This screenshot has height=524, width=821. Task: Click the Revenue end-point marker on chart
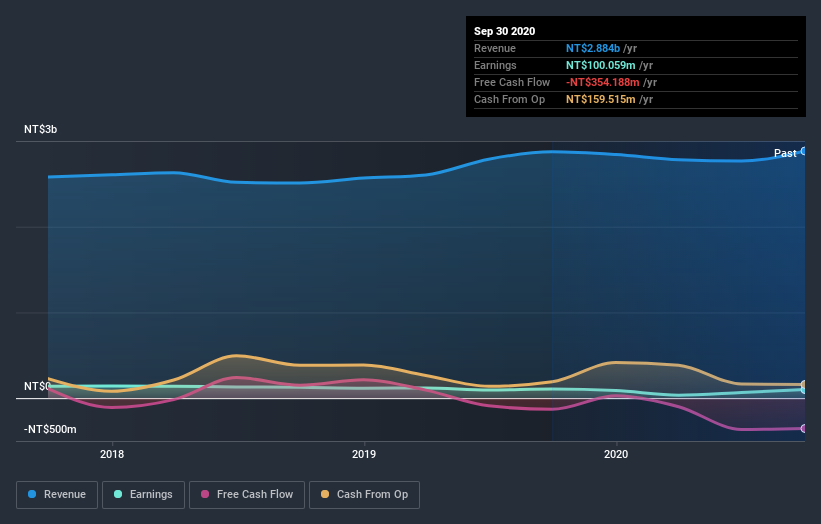click(804, 151)
